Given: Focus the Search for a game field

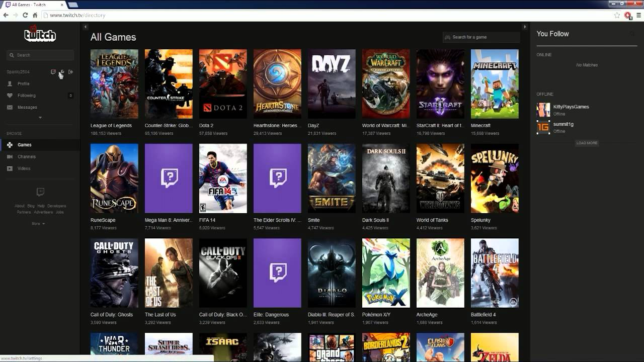Looking at the screenshot, I should pos(481,37).
